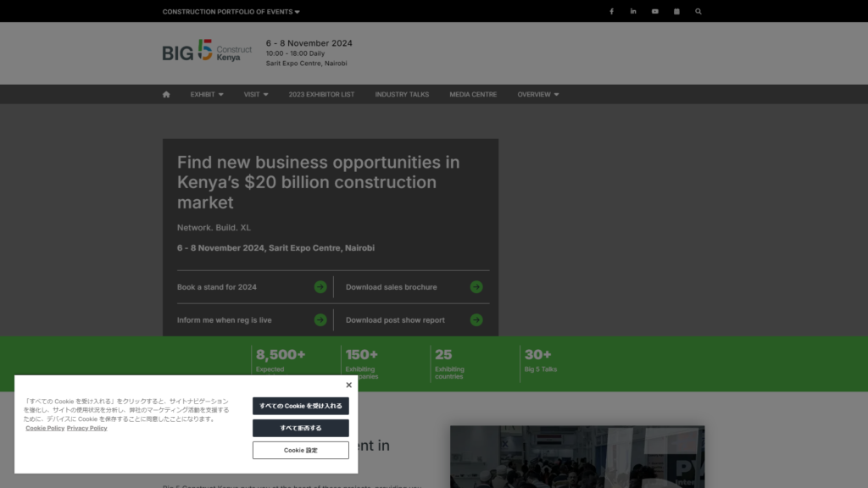Image resolution: width=868 pixels, height=488 pixels.
Task: Click the exhibition hall photo thumbnail
Action: pyautogui.click(x=576, y=457)
